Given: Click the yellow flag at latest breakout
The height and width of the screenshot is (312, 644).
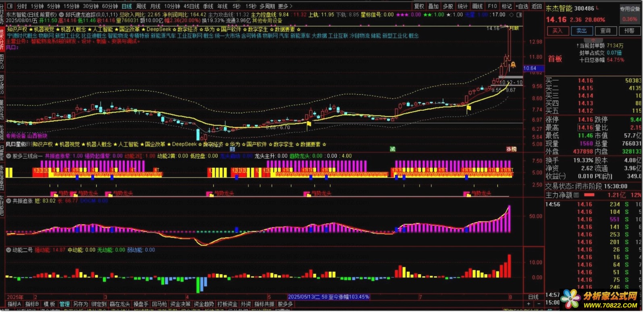Looking at the screenshot, I should point(468,108).
